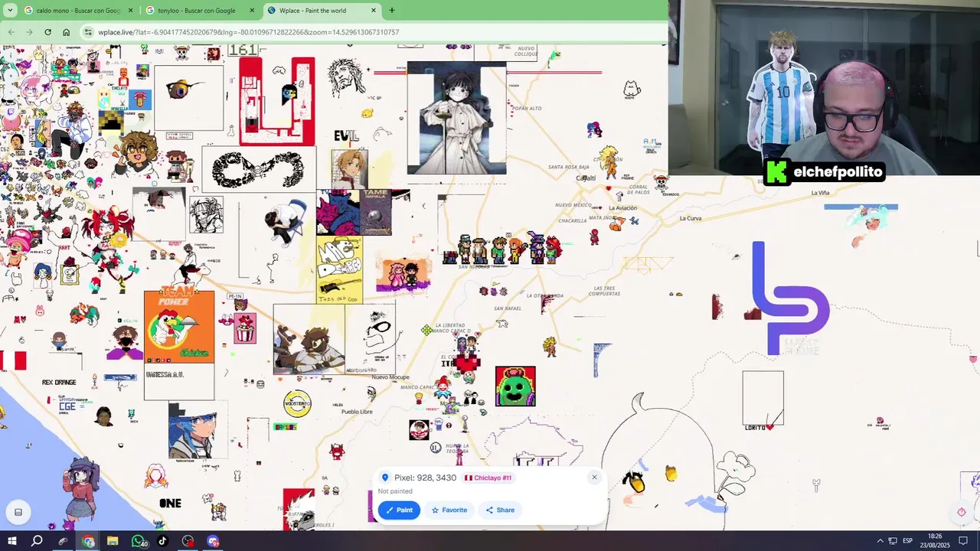The height and width of the screenshot is (551, 980).
Task: Open a new browser tab
Action: [x=392, y=11]
